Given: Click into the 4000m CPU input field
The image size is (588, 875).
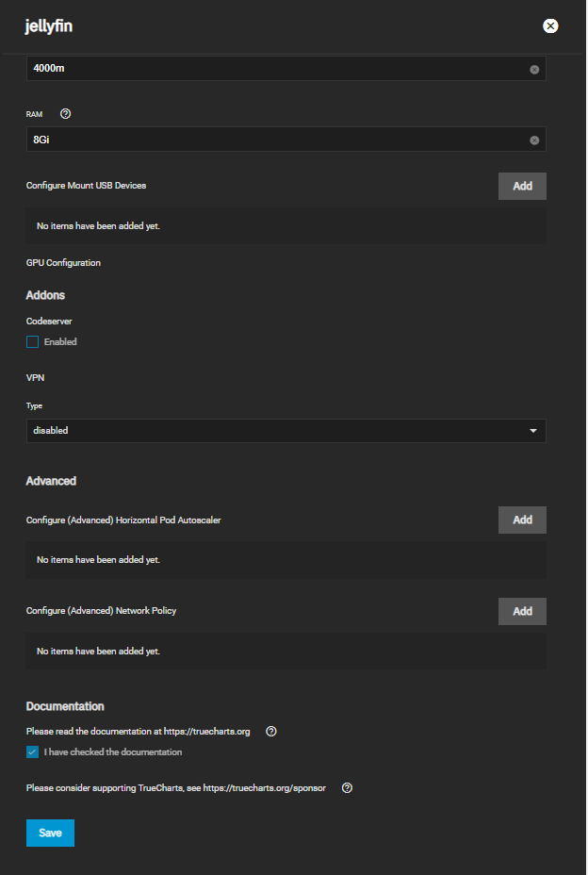Looking at the screenshot, I should coord(273,69).
